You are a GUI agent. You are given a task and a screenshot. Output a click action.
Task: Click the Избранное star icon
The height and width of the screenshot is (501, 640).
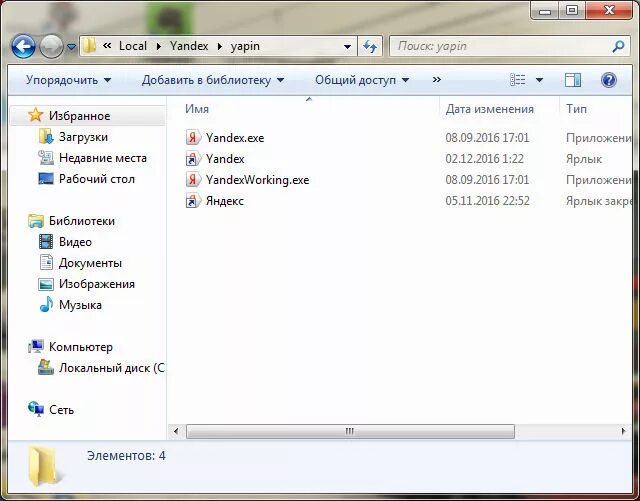point(36,115)
